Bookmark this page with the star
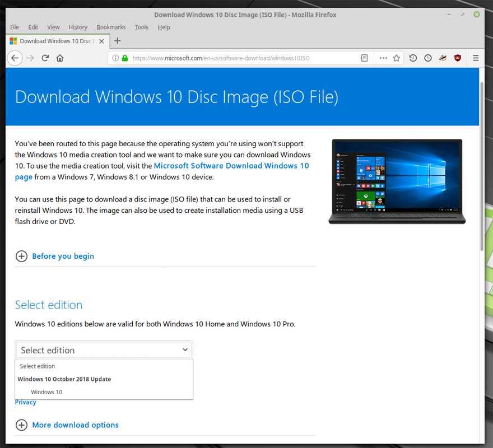Image resolution: width=493 pixels, height=448 pixels. (x=396, y=58)
